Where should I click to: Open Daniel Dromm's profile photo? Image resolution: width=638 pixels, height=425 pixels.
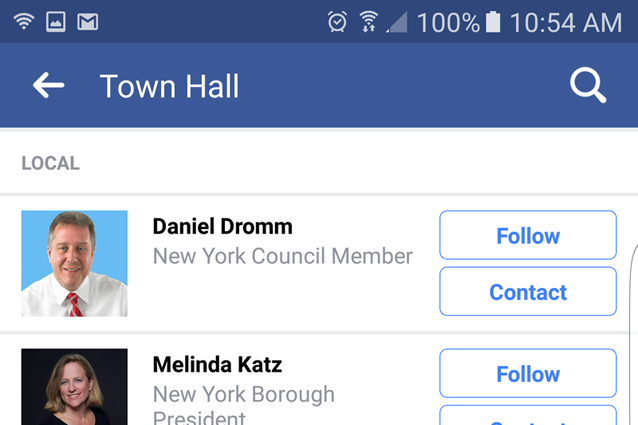pos(74,264)
